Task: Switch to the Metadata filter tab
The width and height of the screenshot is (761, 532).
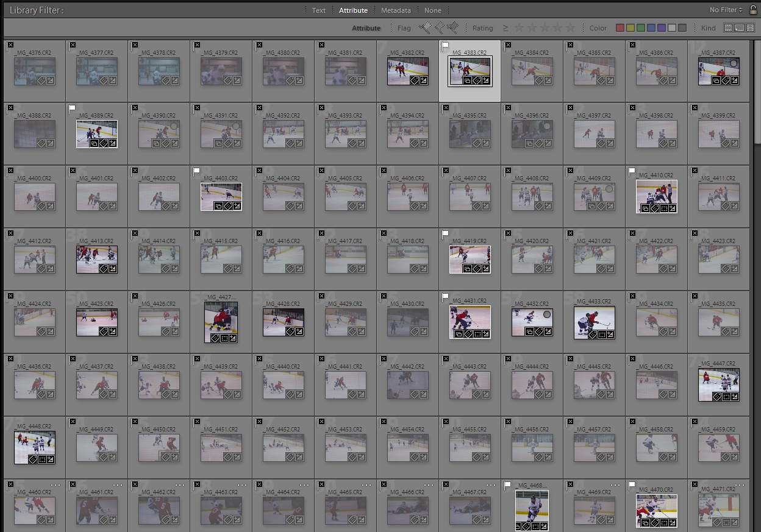Action: [396, 10]
